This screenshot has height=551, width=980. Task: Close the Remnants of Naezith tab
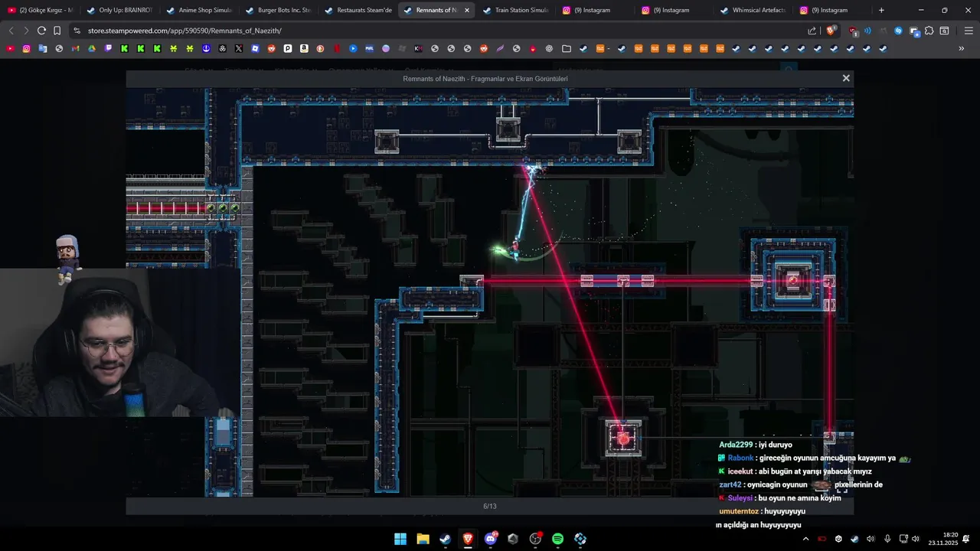tap(466, 10)
